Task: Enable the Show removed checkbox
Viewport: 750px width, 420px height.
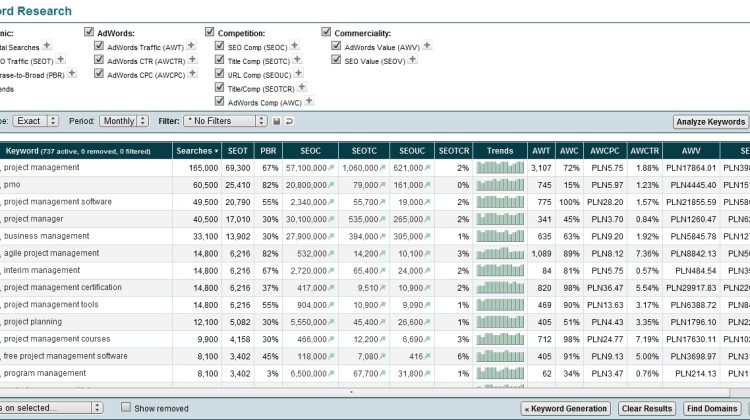Action: 126,407
